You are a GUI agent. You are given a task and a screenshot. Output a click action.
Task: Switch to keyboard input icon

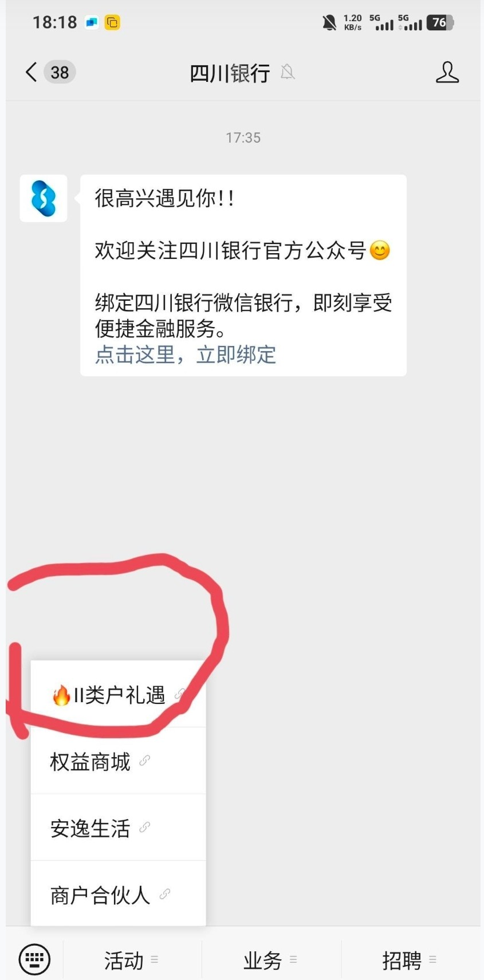34,959
